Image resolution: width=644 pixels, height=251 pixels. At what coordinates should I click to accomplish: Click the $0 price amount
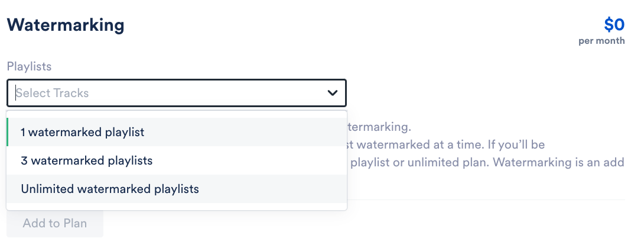[x=614, y=24]
